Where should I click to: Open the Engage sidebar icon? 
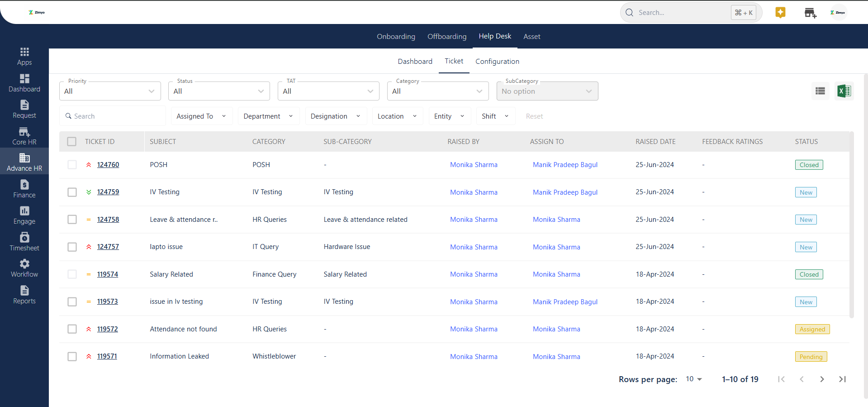tap(24, 211)
